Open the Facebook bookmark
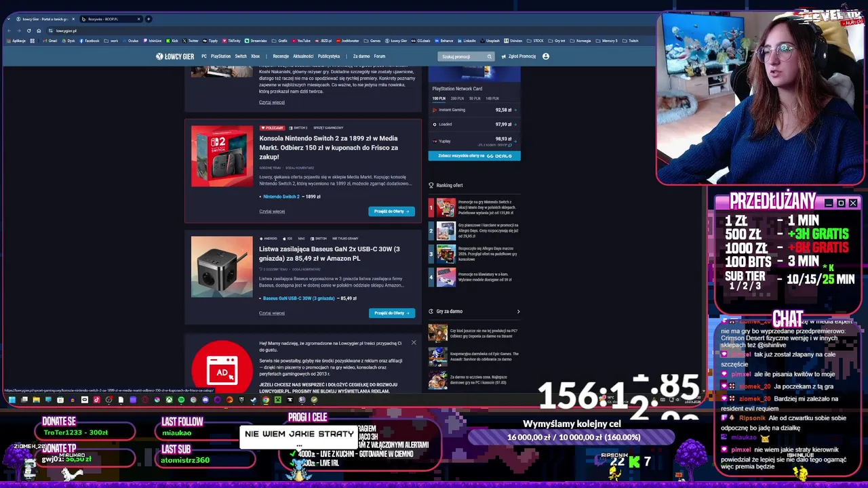868x488 pixels. (x=90, y=41)
